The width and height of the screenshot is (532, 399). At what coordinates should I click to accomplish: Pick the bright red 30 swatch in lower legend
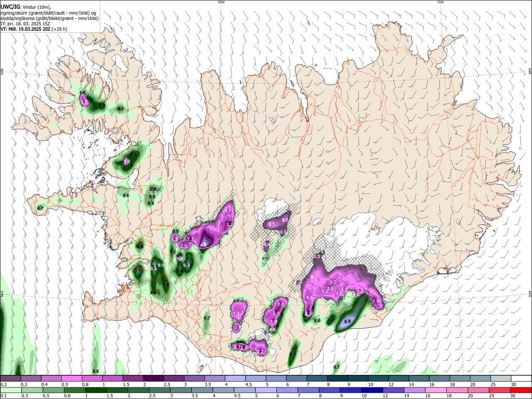(521, 390)
